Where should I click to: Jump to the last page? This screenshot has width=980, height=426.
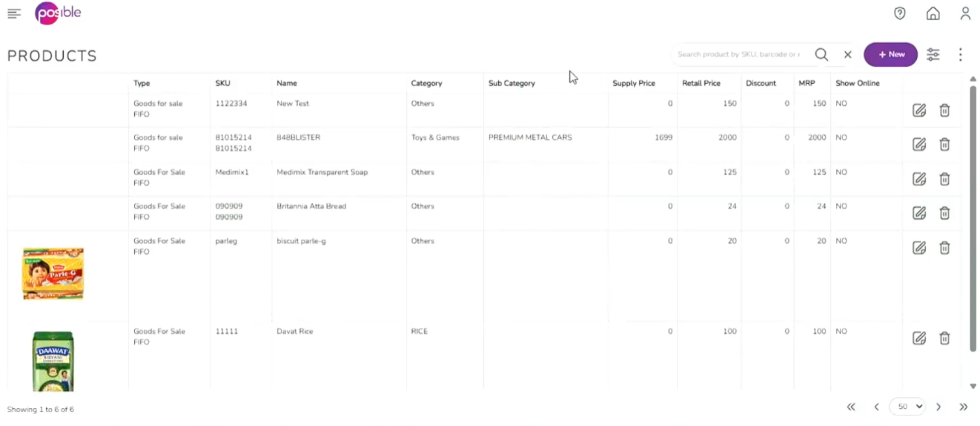tap(963, 407)
